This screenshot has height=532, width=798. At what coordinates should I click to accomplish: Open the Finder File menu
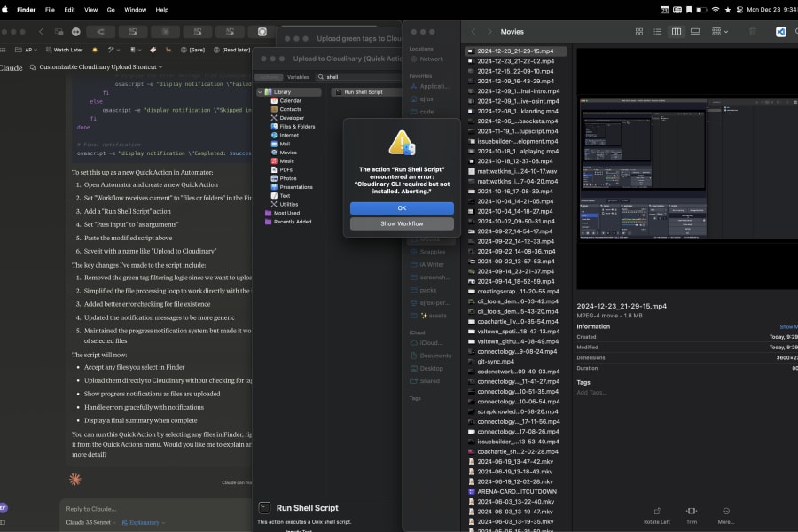(50, 10)
